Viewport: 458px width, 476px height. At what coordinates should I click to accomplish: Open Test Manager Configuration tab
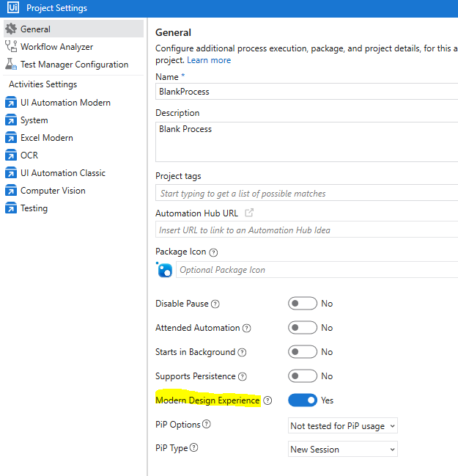click(x=73, y=64)
